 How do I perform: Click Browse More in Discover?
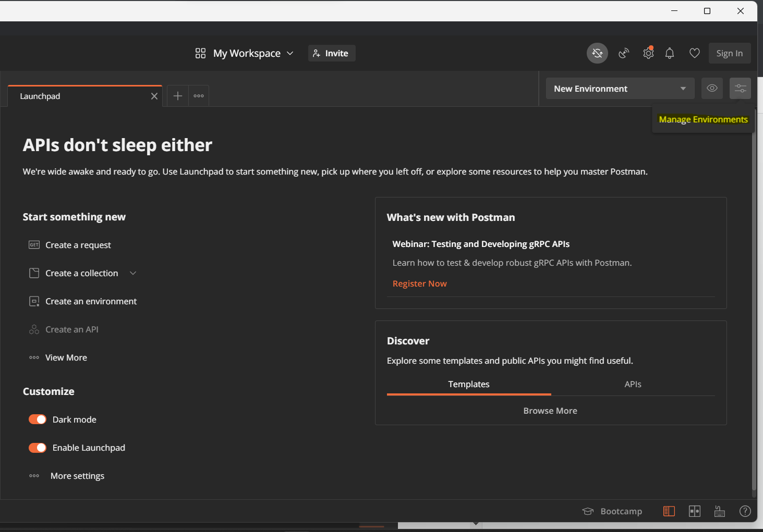coord(550,411)
